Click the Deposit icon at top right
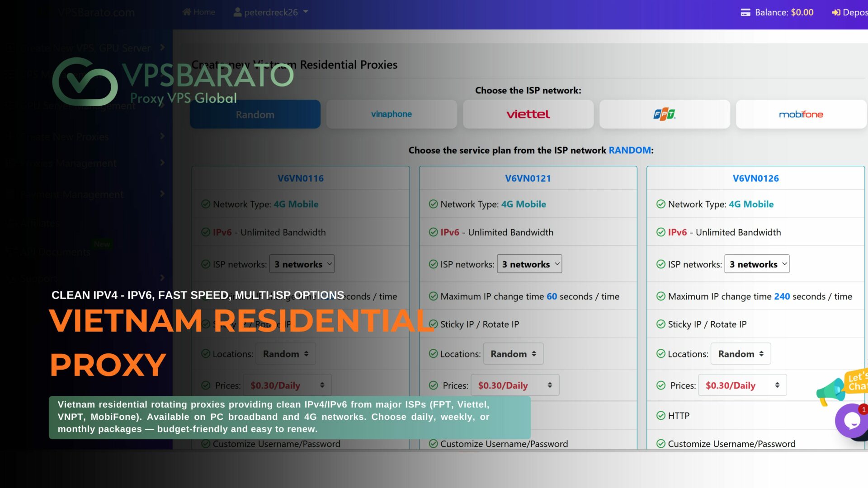This screenshot has height=488, width=868. (836, 12)
